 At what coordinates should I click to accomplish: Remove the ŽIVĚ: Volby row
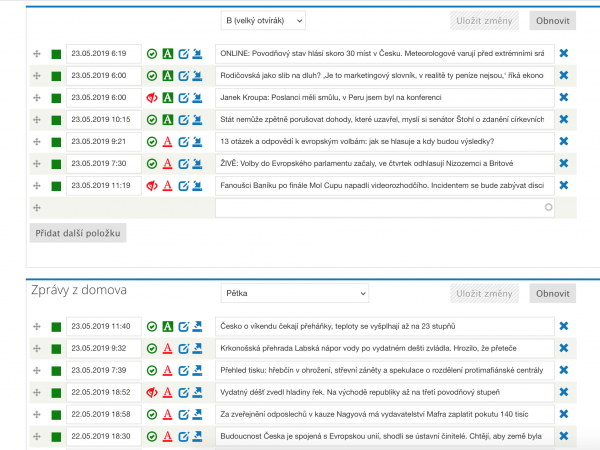tap(564, 163)
